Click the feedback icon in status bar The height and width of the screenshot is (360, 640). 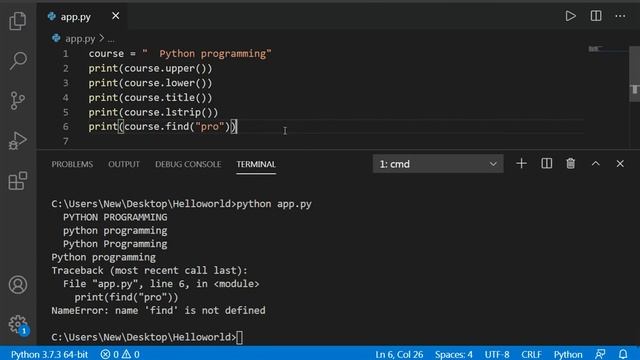[600, 354]
